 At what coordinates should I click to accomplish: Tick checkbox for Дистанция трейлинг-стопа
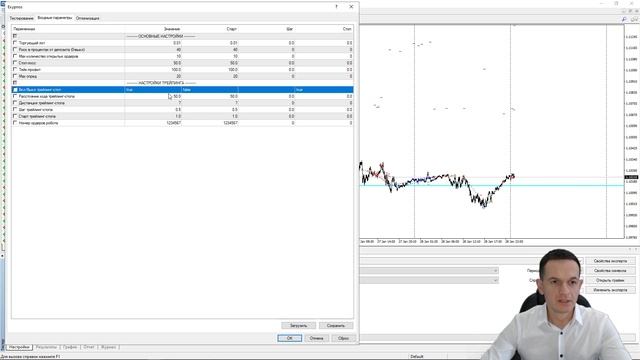click(15, 103)
